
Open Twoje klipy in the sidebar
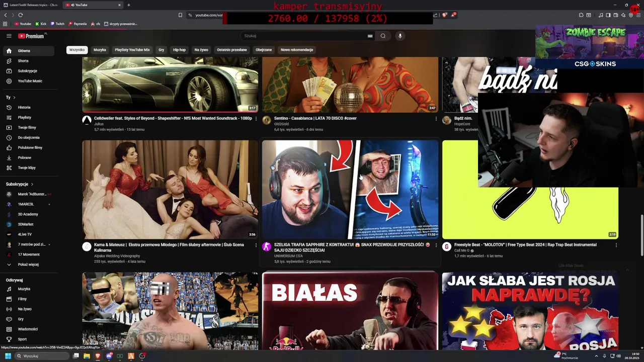28,167
